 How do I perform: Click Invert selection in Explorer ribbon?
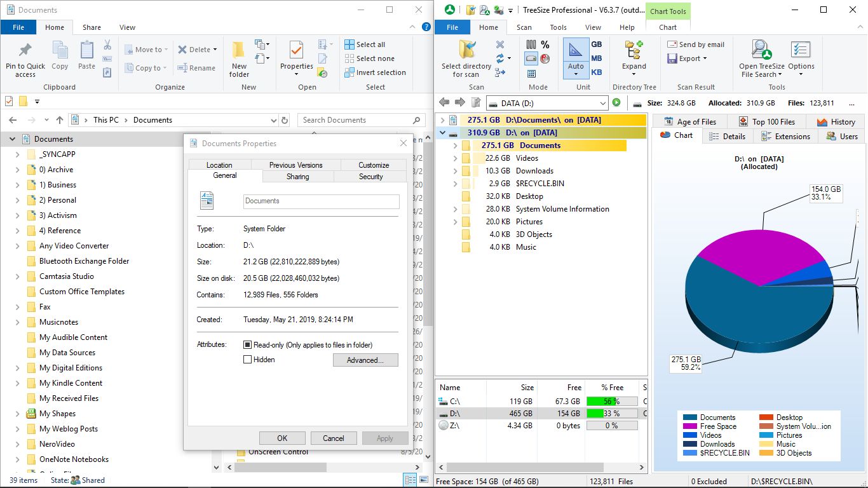click(x=375, y=72)
